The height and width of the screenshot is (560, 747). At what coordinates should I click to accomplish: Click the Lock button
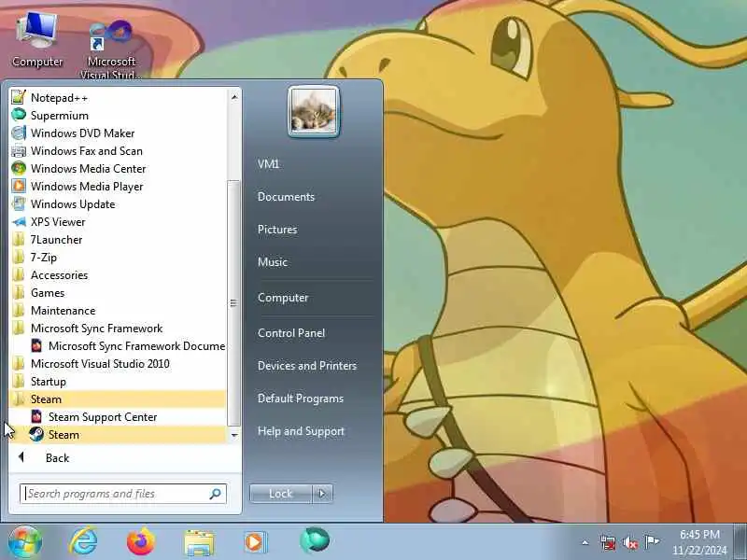281,494
